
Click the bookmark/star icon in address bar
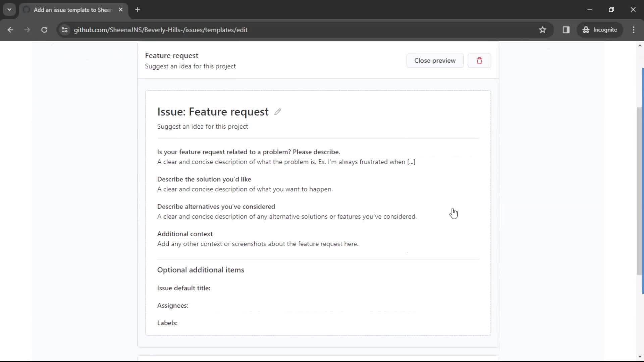coord(542,29)
